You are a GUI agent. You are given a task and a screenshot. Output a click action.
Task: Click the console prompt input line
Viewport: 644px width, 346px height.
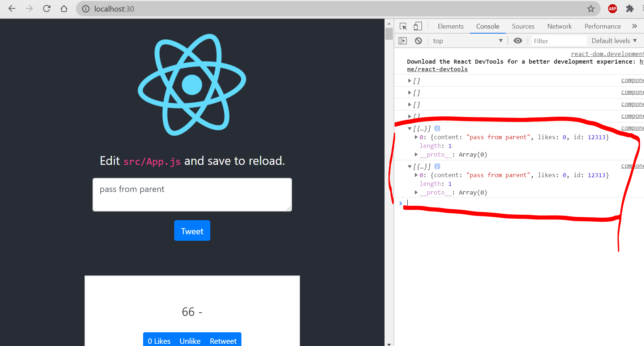(x=524, y=203)
